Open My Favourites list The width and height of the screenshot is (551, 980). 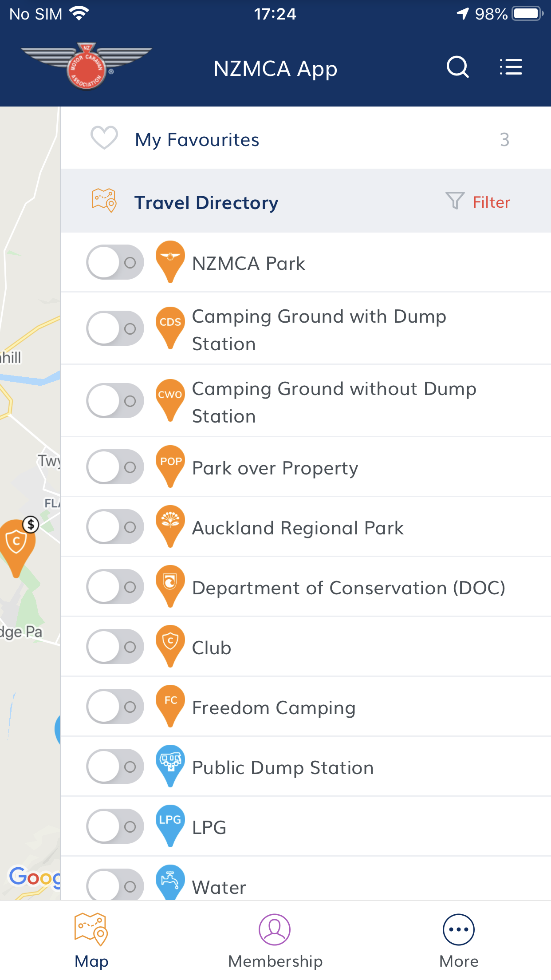pyautogui.click(x=306, y=139)
